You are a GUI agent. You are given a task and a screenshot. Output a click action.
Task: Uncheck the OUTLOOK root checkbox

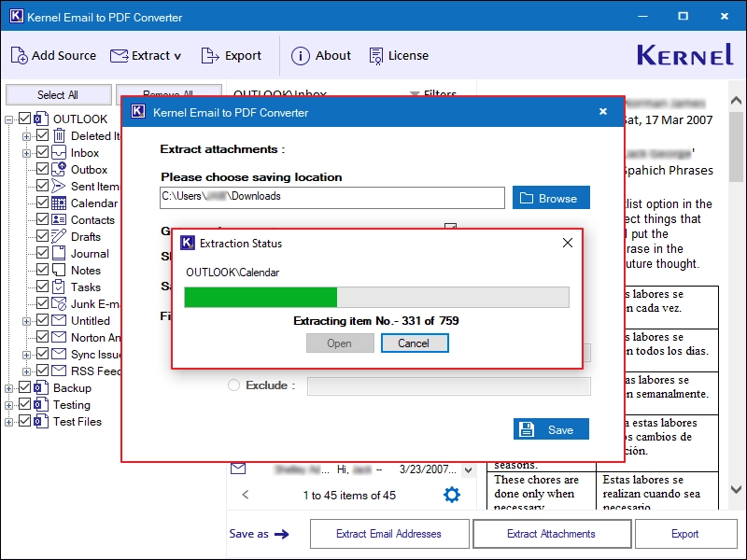click(x=25, y=119)
